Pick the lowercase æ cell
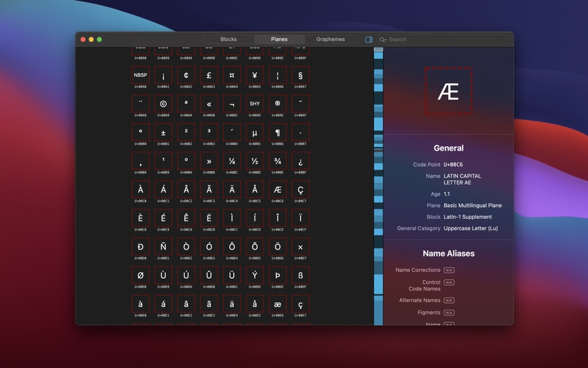 (x=277, y=304)
